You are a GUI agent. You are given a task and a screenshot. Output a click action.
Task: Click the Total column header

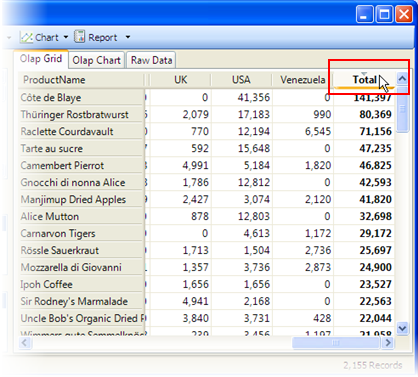click(364, 80)
